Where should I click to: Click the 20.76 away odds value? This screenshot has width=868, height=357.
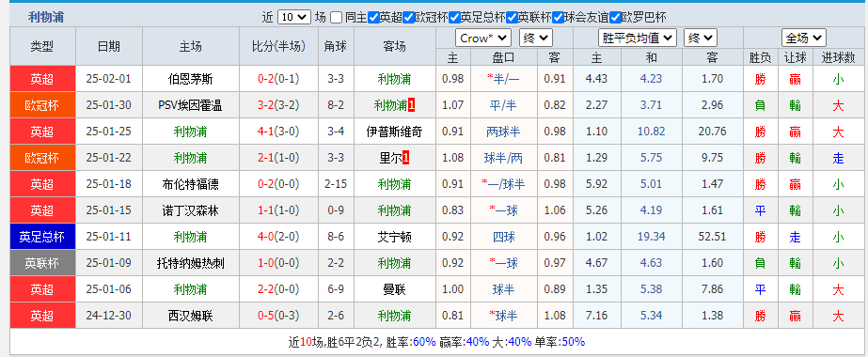(x=712, y=132)
